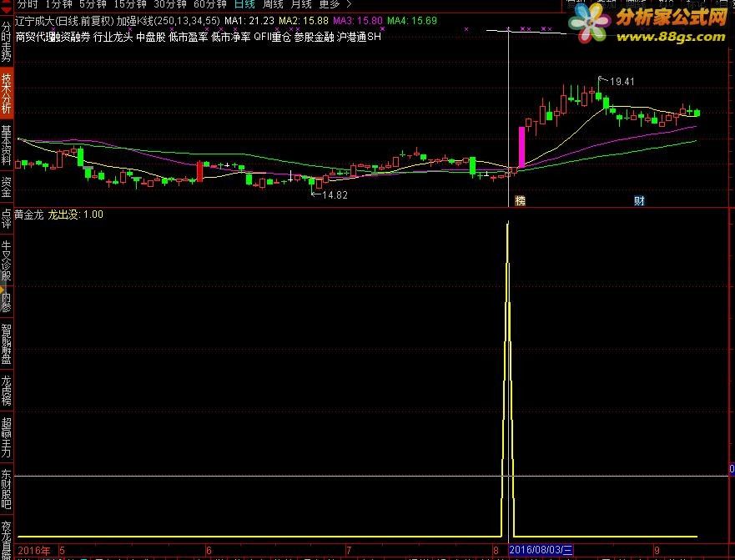Click the 龙出没: 1.00 value
Viewport: 735px width, 560px height.
(75, 214)
